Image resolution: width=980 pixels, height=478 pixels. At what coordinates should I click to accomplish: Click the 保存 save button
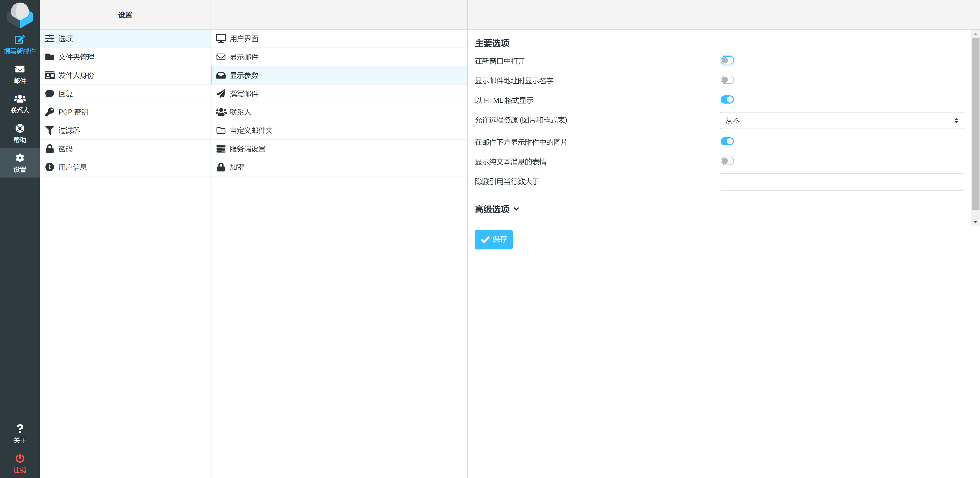click(493, 240)
